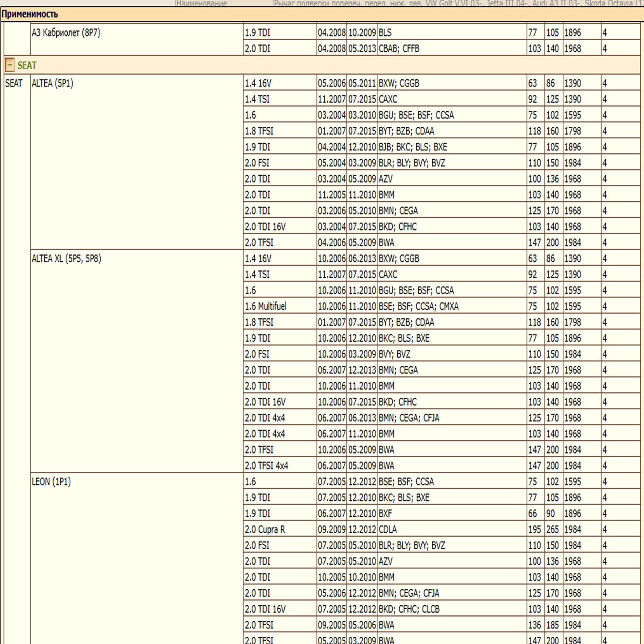Click the end date 06.2013 in 1.4 16V row
Viewport: 644px width, 644px height.
(x=362, y=259)
